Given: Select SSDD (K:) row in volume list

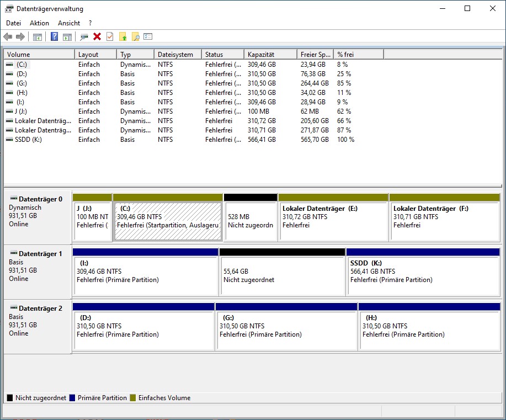Looking at the screenshot, I should point(28,140).
